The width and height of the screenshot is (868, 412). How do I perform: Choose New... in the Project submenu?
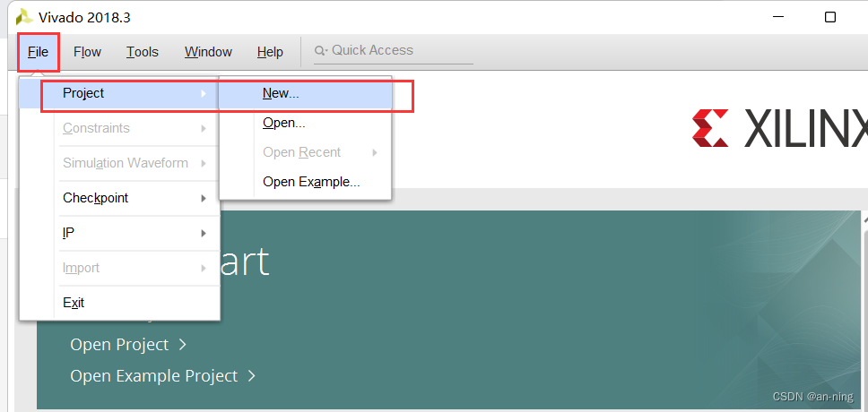click(x=305, y=93)
